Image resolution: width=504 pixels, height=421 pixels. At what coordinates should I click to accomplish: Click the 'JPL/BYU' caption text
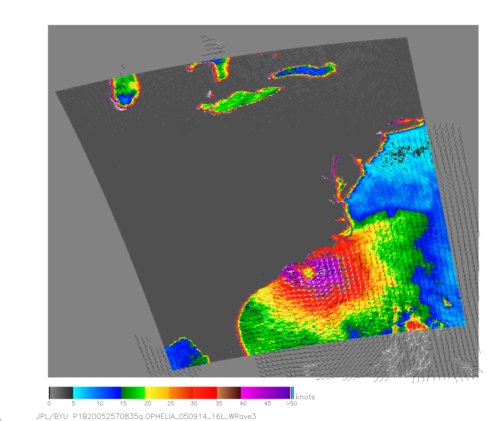[x=52, y=416]
